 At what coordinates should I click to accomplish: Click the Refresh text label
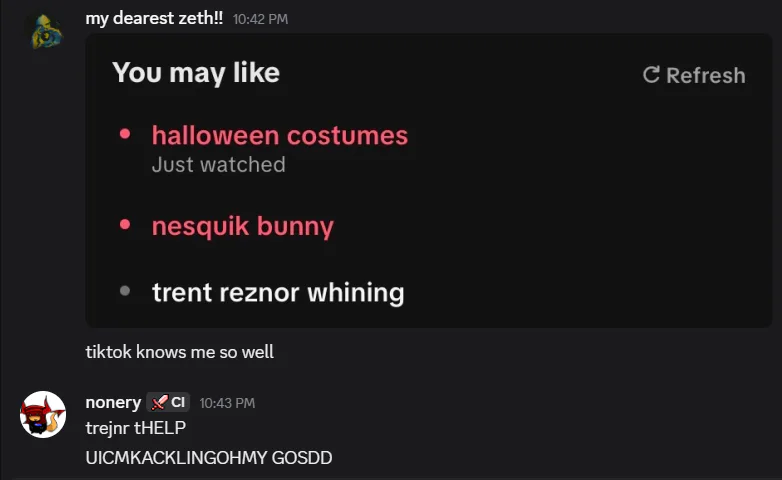pyautogui.click(x=706, y=75)
